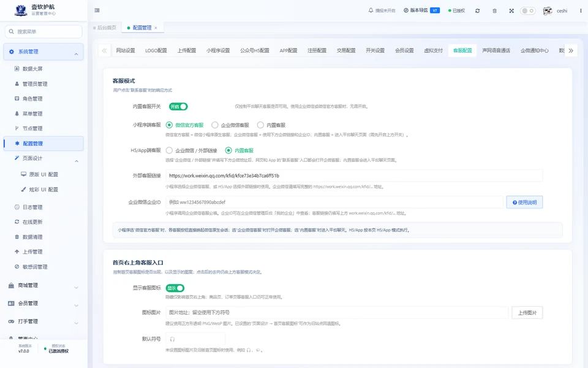Click the magnifier icon in the menu search
The image size is (588, 368).
tap(11, 31)
